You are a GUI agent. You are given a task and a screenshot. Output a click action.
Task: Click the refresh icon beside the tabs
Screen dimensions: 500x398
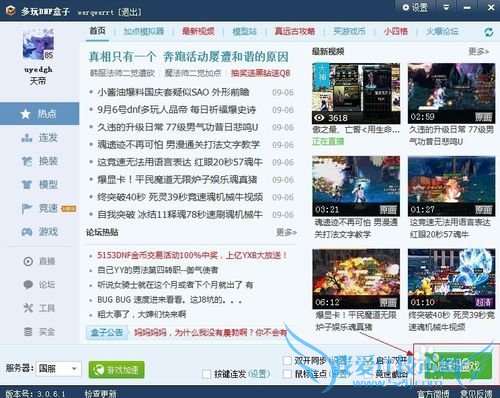[489, 32]
